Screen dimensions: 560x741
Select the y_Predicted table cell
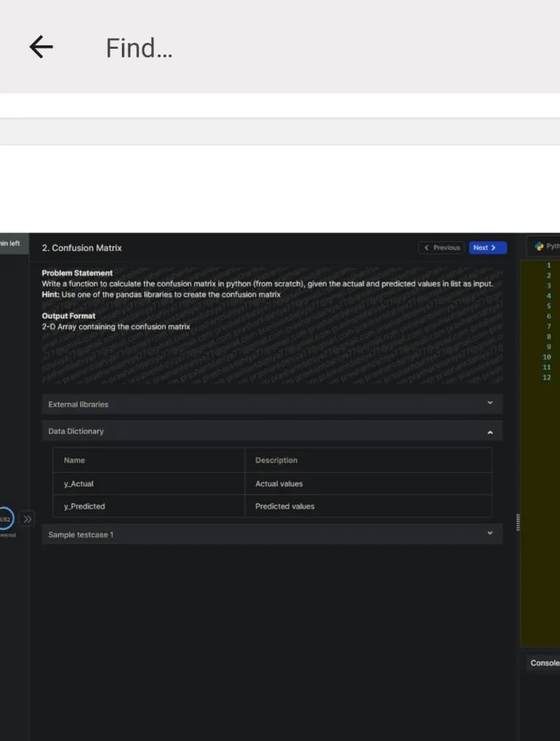point(148,506)
